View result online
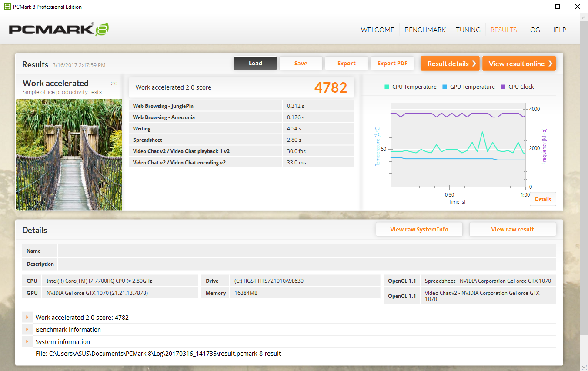 518,64
